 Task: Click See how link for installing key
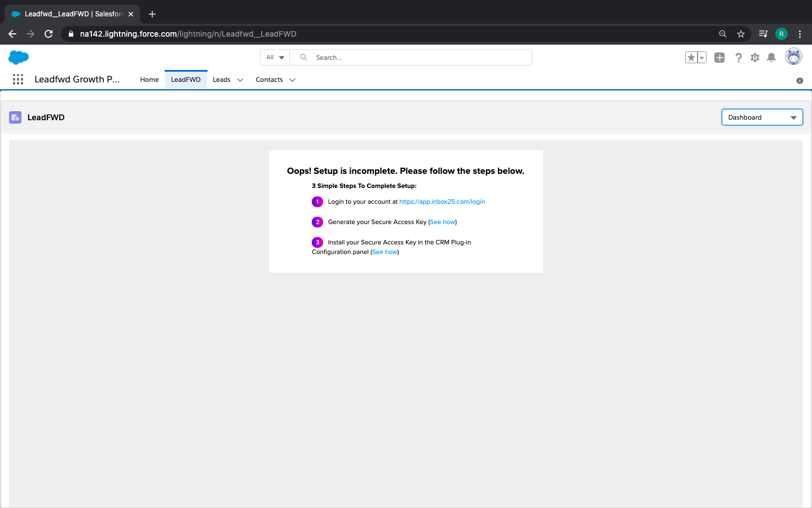click(x=385, y=252)
